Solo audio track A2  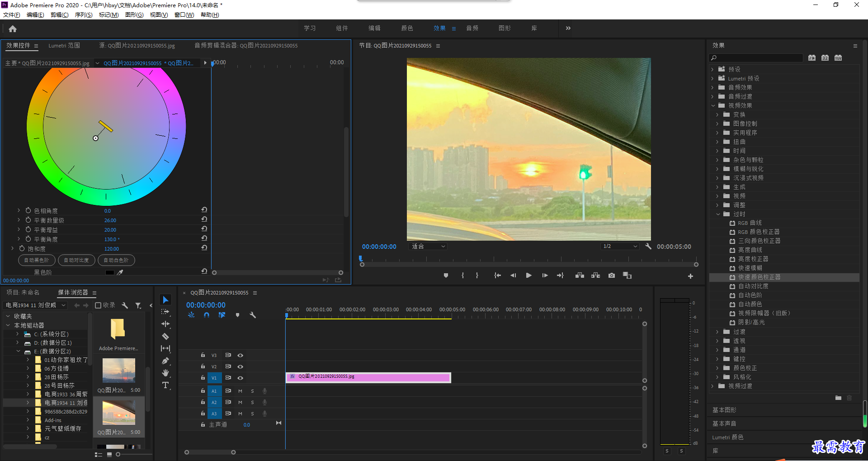252,402
